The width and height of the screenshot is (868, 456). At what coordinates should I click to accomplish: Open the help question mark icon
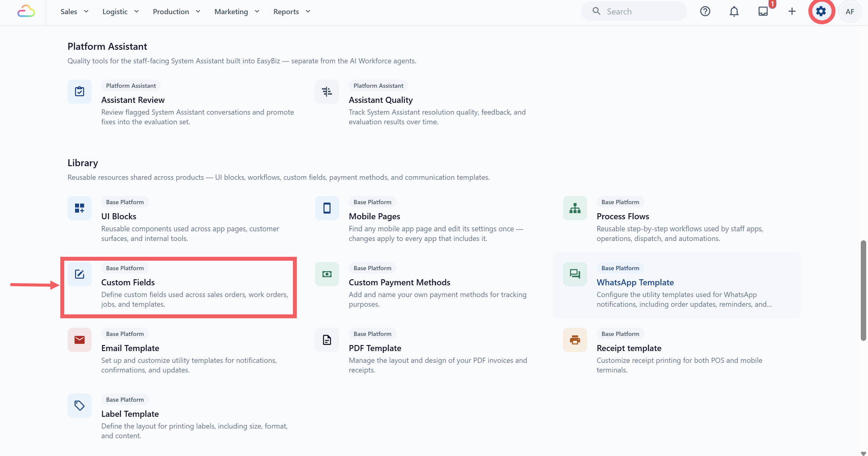click(x=705, y=11)
